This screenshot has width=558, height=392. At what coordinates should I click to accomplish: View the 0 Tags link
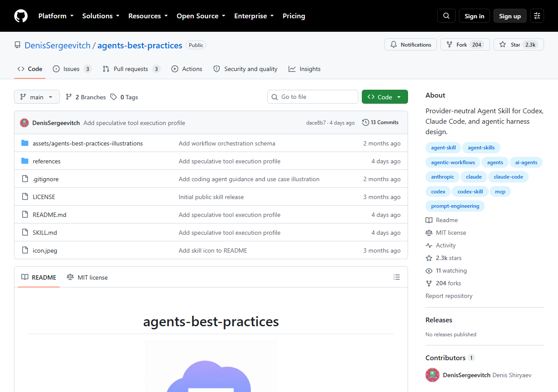point(124,97)
